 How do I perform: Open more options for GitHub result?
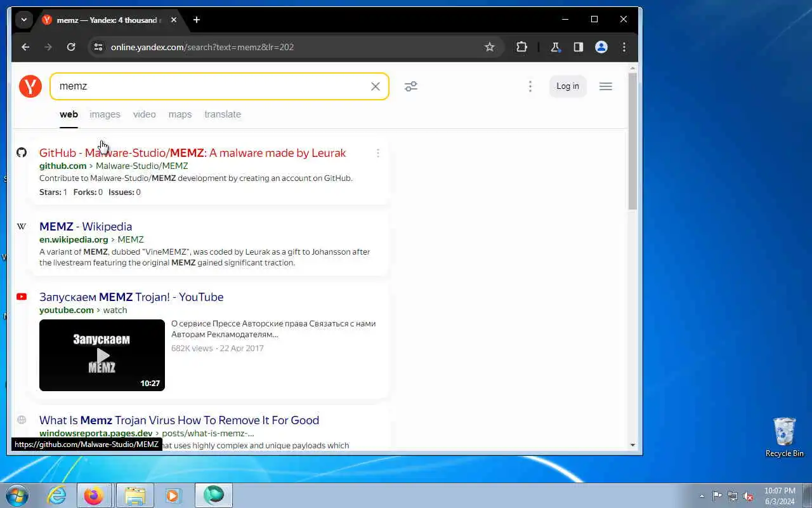(378, 153)
